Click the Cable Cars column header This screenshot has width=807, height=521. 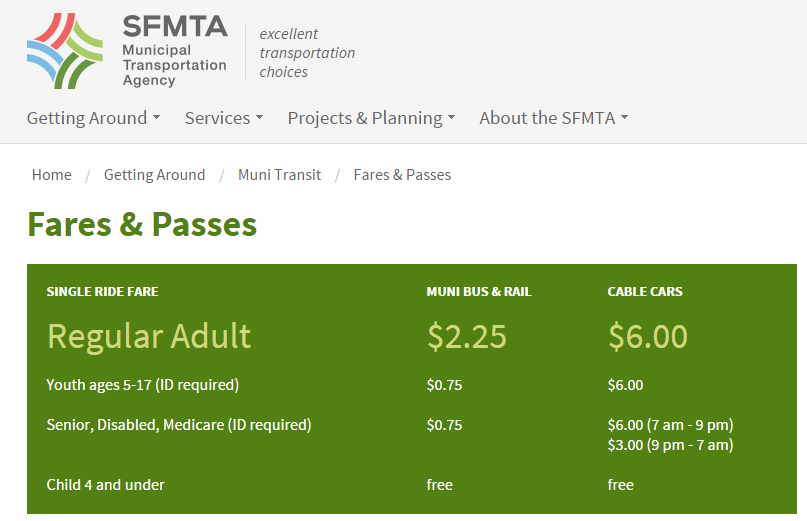[x=645, y=292]
